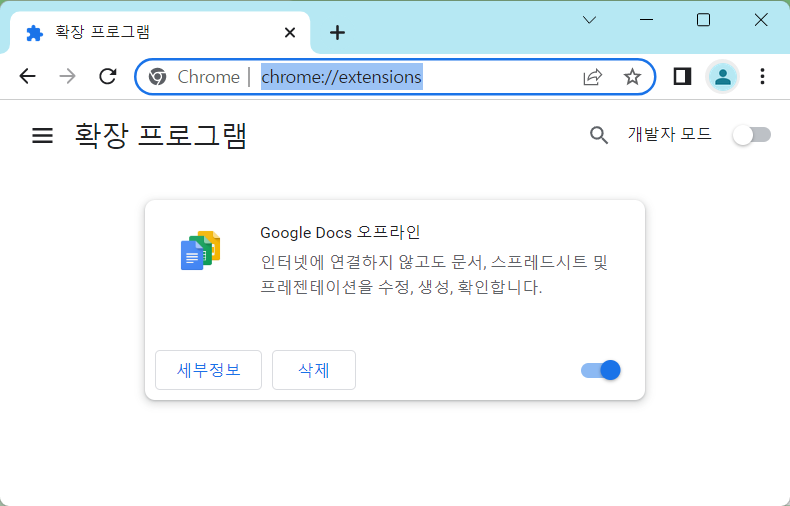
Task: Open the profile avatar menu
Action: pyautogui.click(x=722, y=77)
